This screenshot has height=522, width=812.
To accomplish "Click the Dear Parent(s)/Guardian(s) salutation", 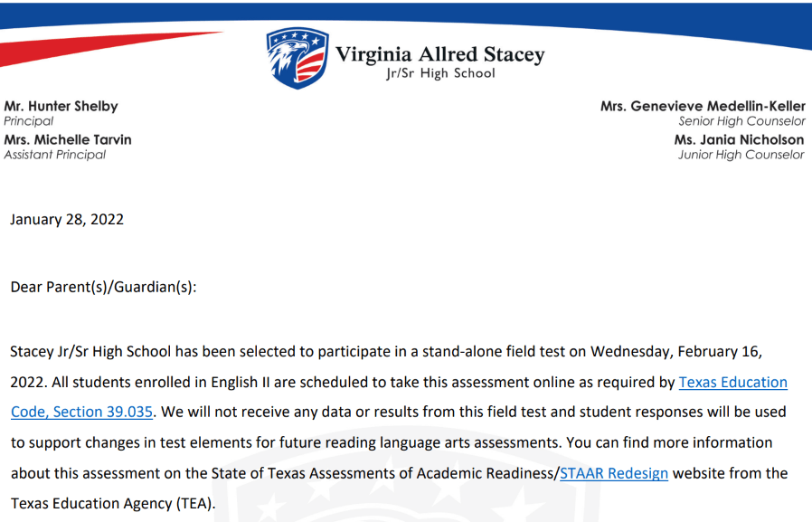I will click(x=103, y=287).
